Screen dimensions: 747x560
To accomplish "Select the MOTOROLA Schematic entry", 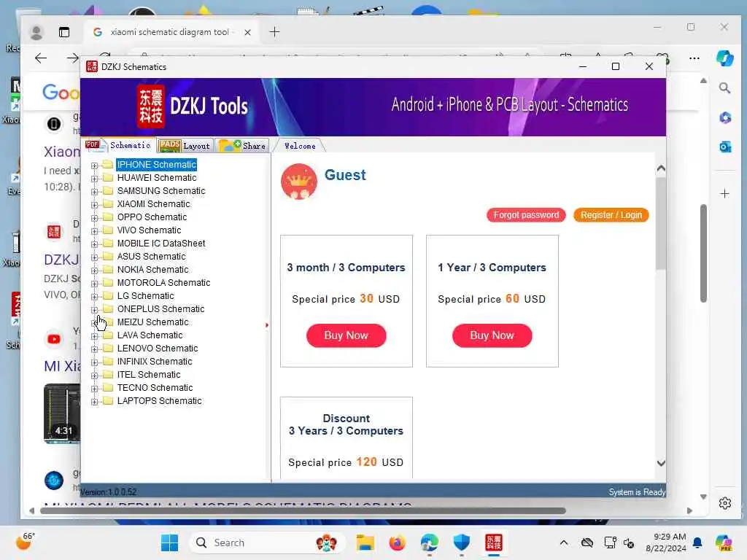I will [x=164, y=283].
